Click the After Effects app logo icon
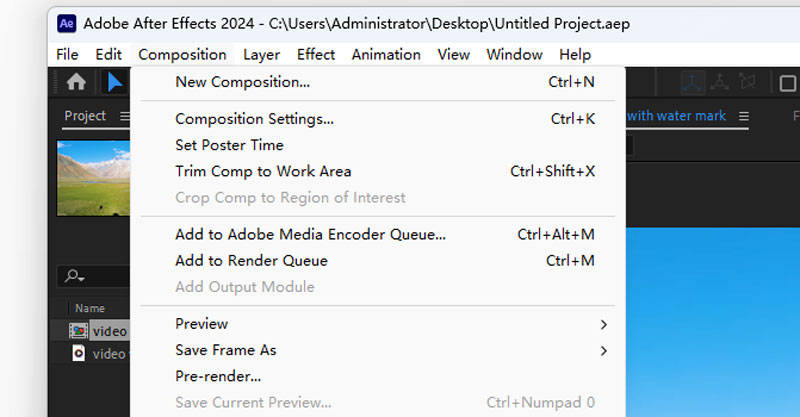The image size is (800, 417). [67, 23]
